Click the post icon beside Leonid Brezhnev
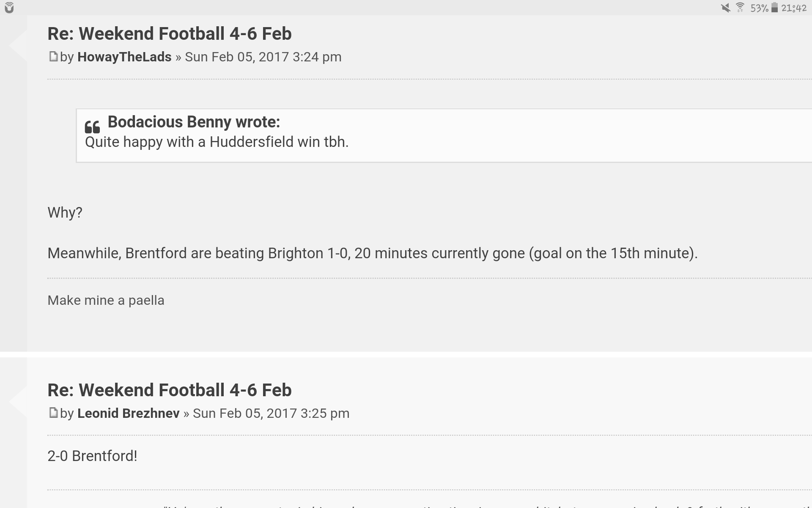Viewport: 812px width, 508px height. tap(53, 413)
